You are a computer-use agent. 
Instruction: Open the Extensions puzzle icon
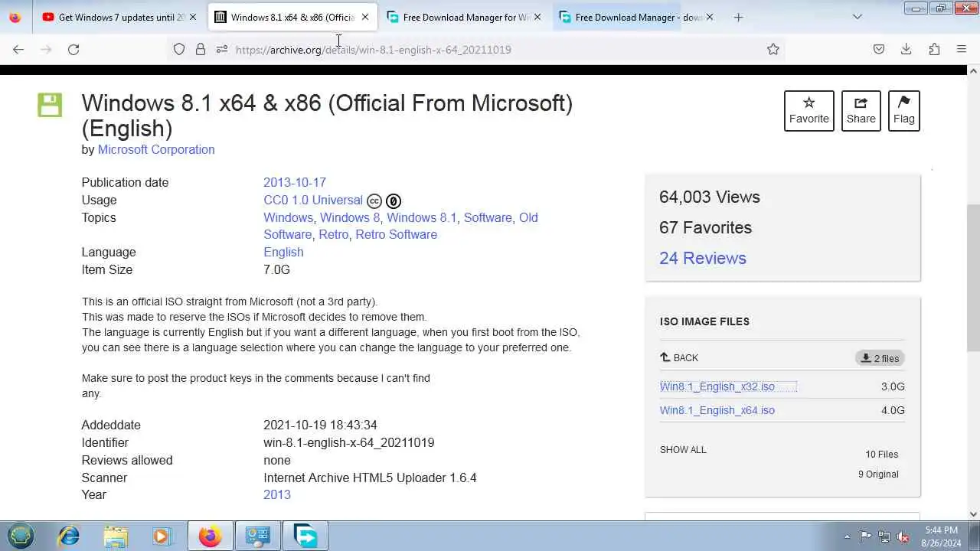click(x=934, y=49)
